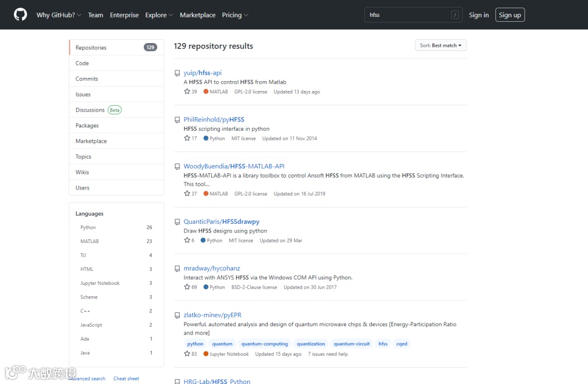This screenshot has height=384, width=588.
Task: Select the Code results category
Action: 117,63
